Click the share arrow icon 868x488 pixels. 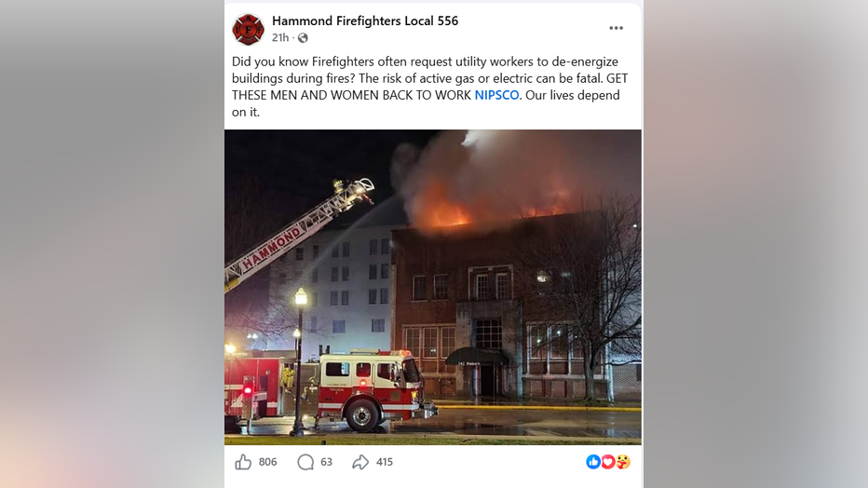(360, 462)
